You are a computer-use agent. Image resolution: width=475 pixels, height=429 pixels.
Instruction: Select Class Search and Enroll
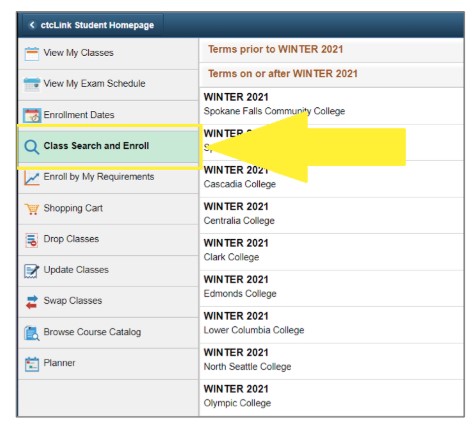[108, 147]
